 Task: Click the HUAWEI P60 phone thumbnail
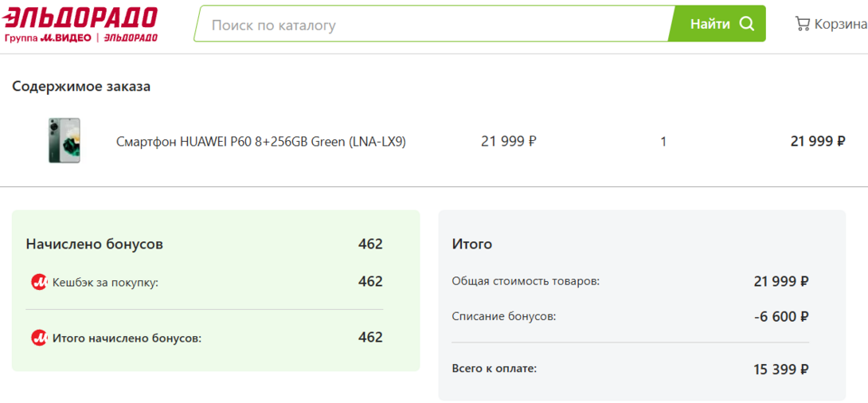64,141
